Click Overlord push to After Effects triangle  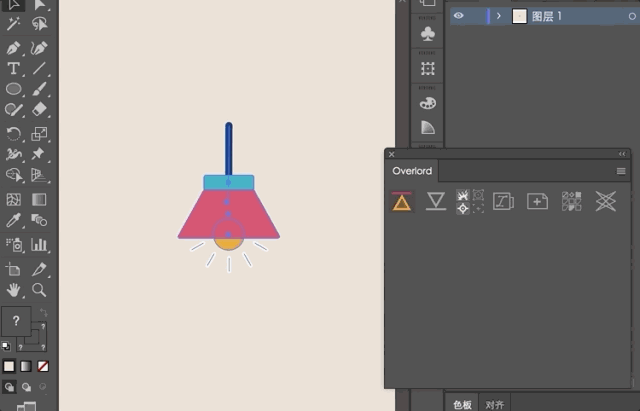(402, 202)
